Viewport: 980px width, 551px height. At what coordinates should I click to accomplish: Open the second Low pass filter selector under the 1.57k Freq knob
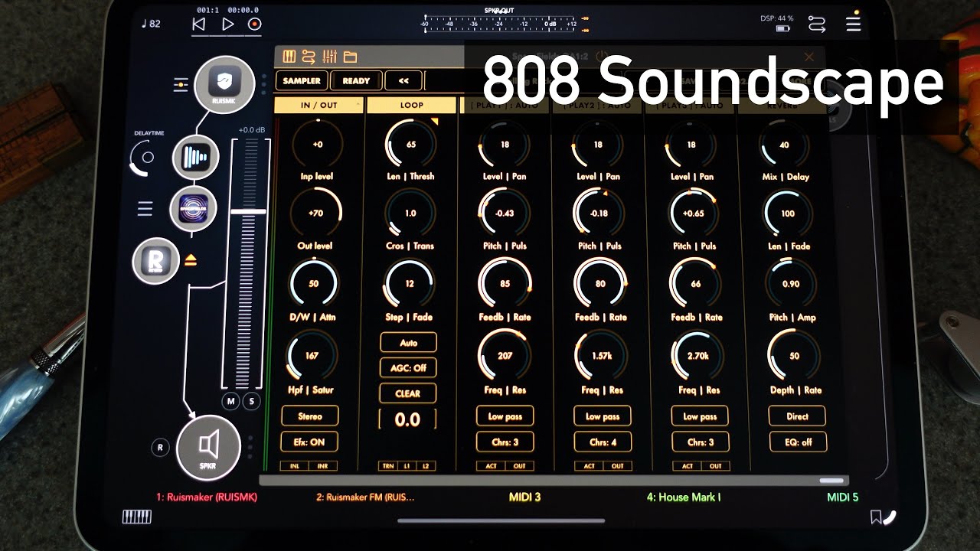pos(603,416)
